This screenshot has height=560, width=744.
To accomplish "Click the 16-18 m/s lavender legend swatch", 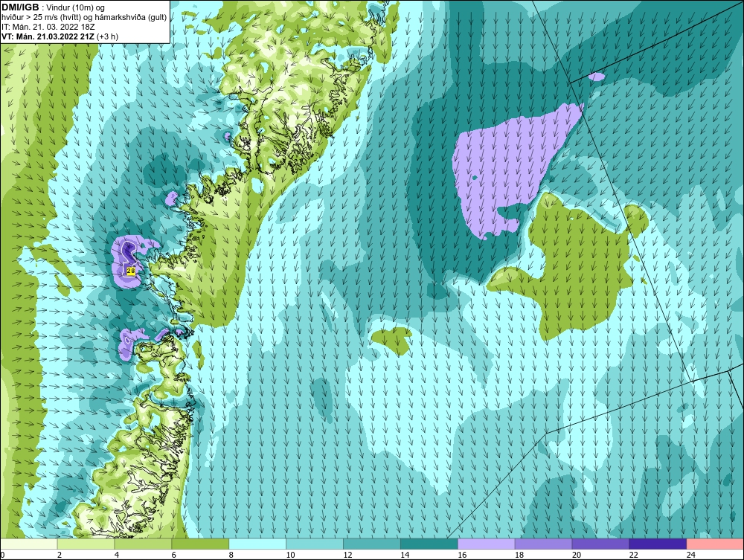I will pos(486,544).
